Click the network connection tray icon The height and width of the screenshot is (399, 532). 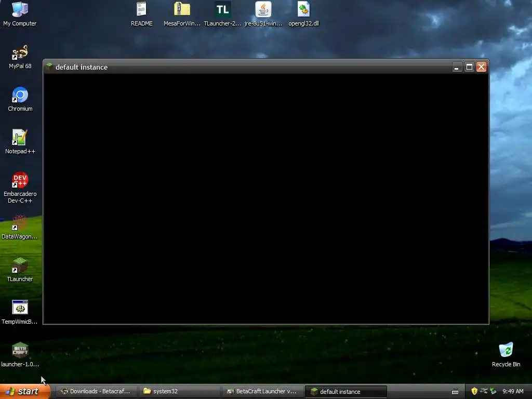click(484, 391)
